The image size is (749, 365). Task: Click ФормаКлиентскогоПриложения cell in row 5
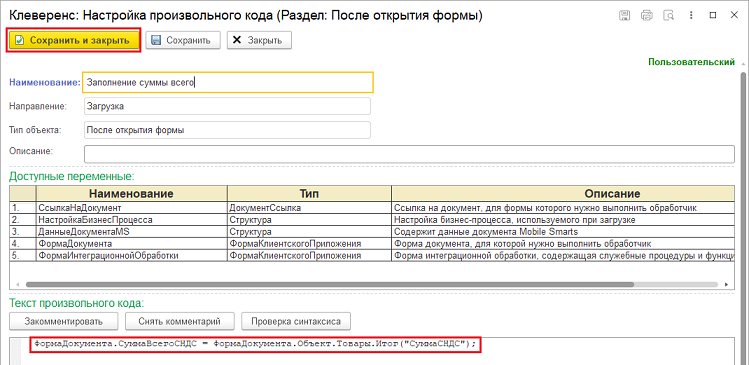coord(310,256)
